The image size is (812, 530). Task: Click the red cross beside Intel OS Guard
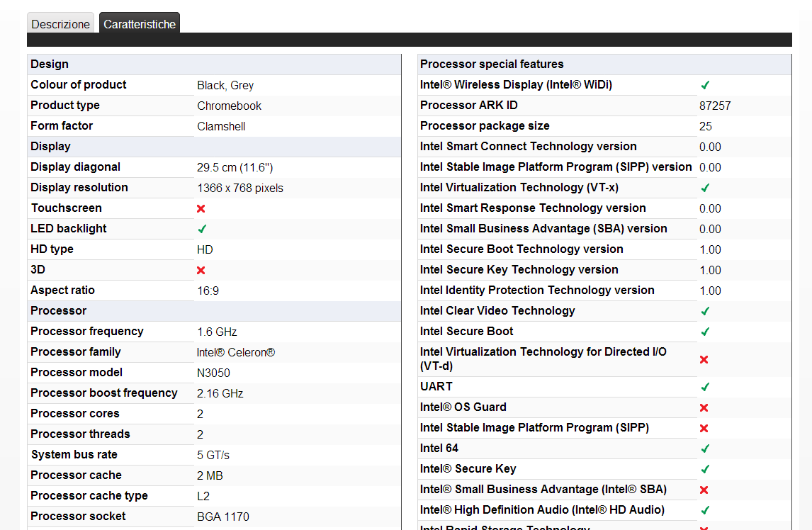click(x=704, y=407)
